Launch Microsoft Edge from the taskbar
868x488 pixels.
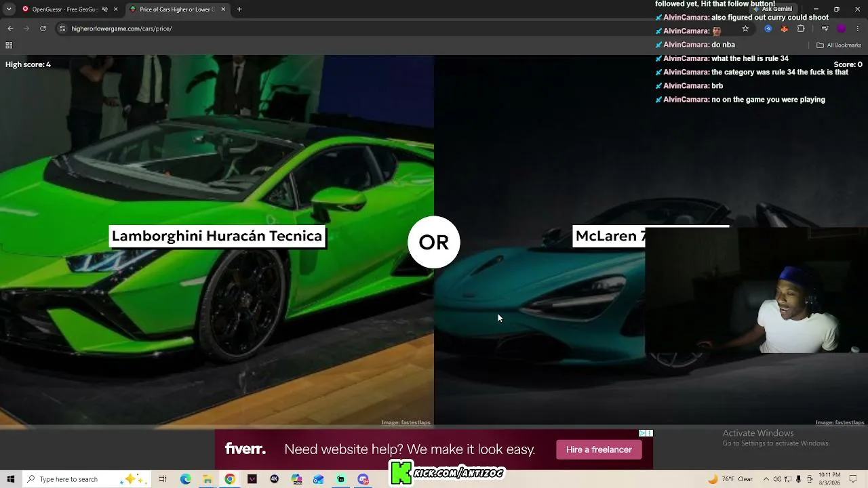tap(185, 479)
